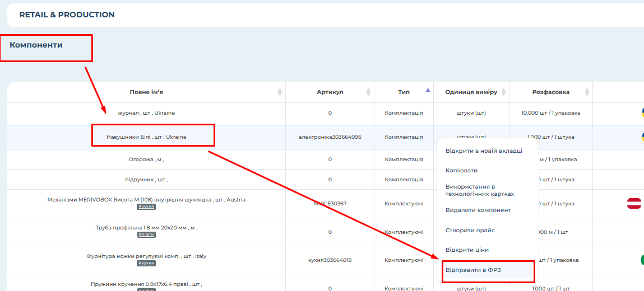Select 'Створити прайс' menu option
Screen dimensions: 644x291
[470, 230]
